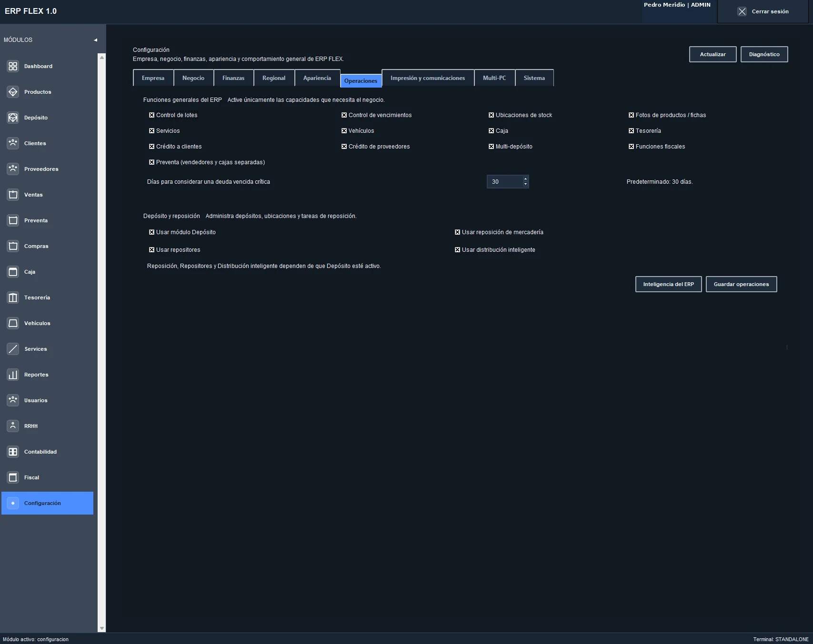Screen dimensions: 813x644
Task: Open Inteligencia del ERP
Action: click(x=669, y=284)
